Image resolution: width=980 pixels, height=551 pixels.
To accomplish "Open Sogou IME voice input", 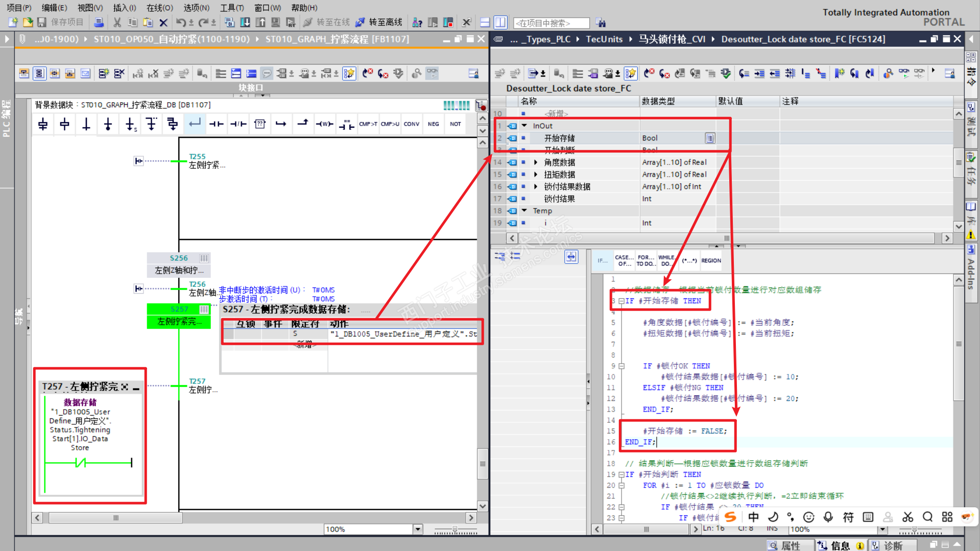I will (828, 517).
